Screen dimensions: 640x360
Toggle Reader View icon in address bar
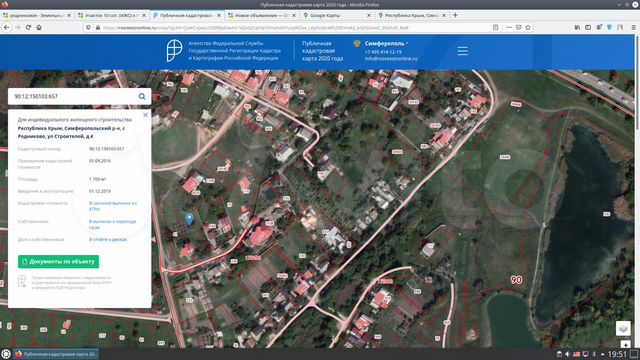[496, 27]
